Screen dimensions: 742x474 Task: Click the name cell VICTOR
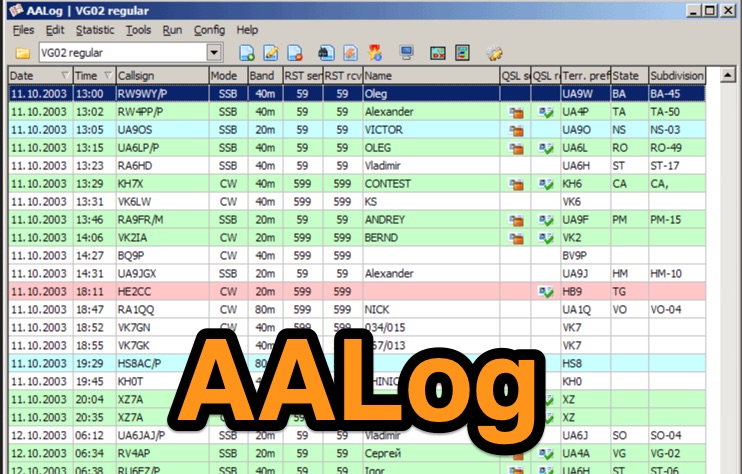[431, 130]
